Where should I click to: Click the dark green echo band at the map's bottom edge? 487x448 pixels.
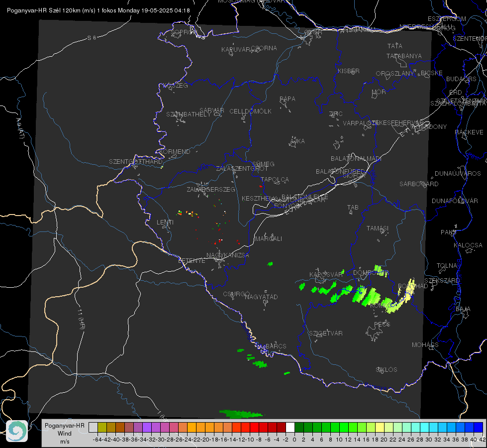241,414
